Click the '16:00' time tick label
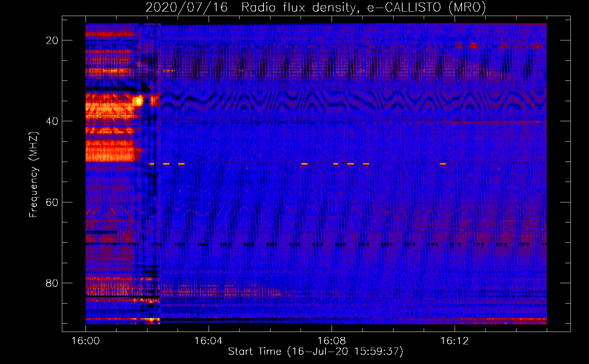Screen dimensions: 589x364 (x=86, y=341)
